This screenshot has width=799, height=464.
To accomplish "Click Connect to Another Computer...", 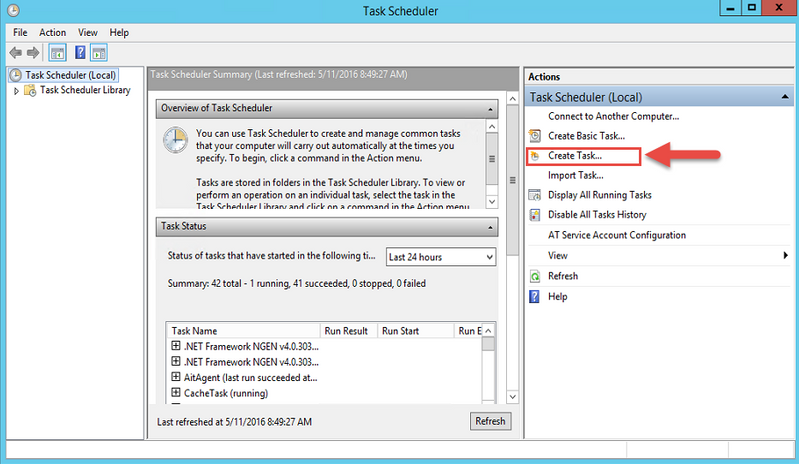I will tap(614, 116).
